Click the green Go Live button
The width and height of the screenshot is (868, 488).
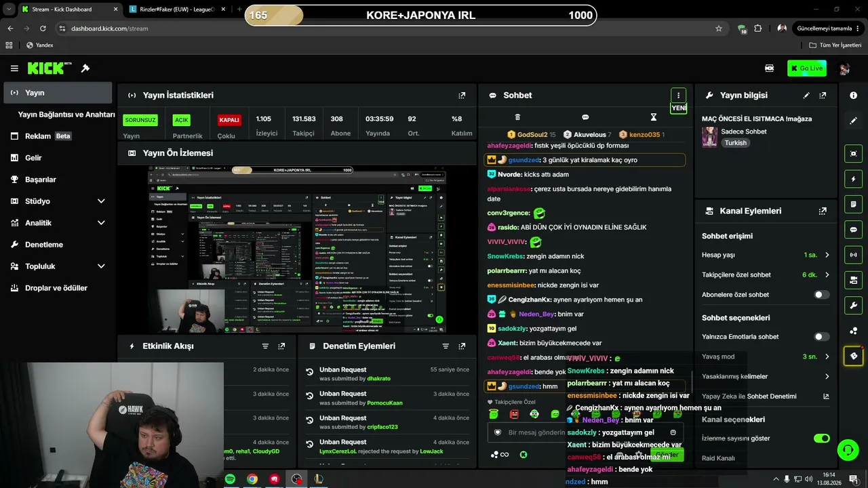click(806, 68)
